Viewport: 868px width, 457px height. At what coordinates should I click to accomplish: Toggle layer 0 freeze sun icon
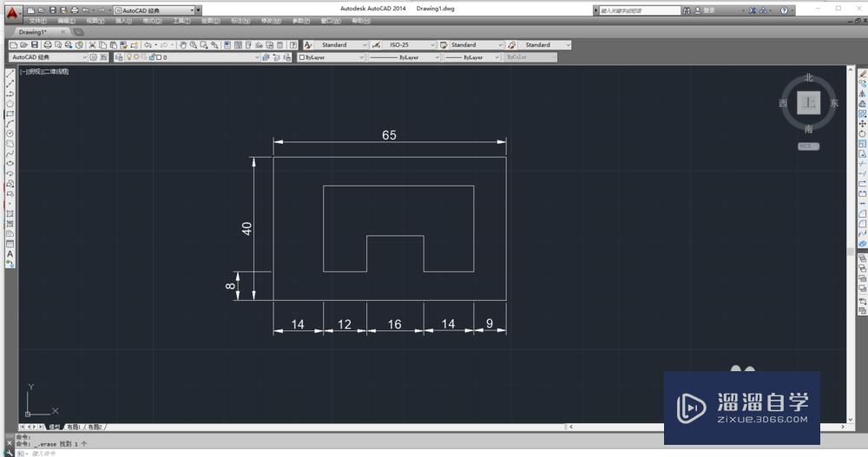point(136,57)
